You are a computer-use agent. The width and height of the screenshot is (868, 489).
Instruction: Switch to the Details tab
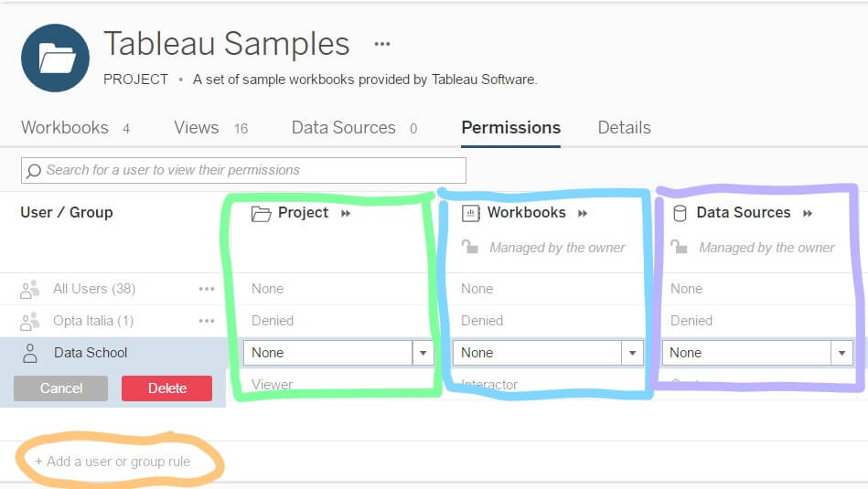point(624,128)
